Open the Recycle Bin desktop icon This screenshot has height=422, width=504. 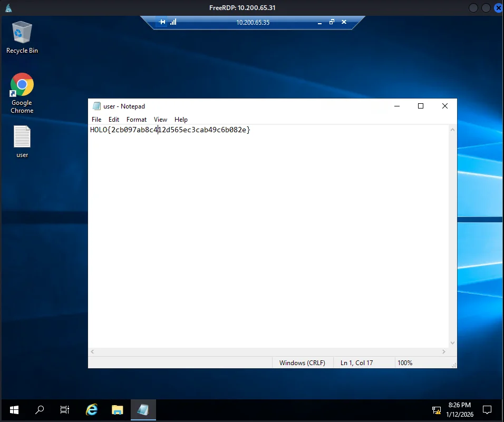22,34
